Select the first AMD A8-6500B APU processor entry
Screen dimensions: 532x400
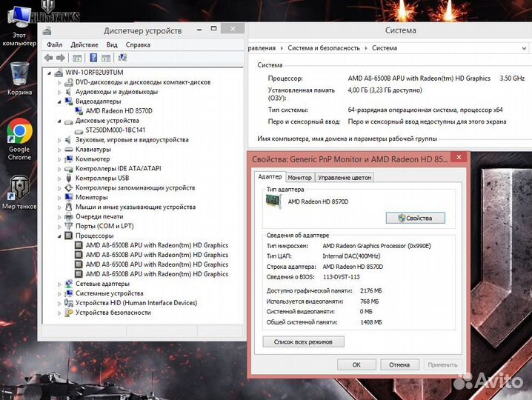[157, 245]
